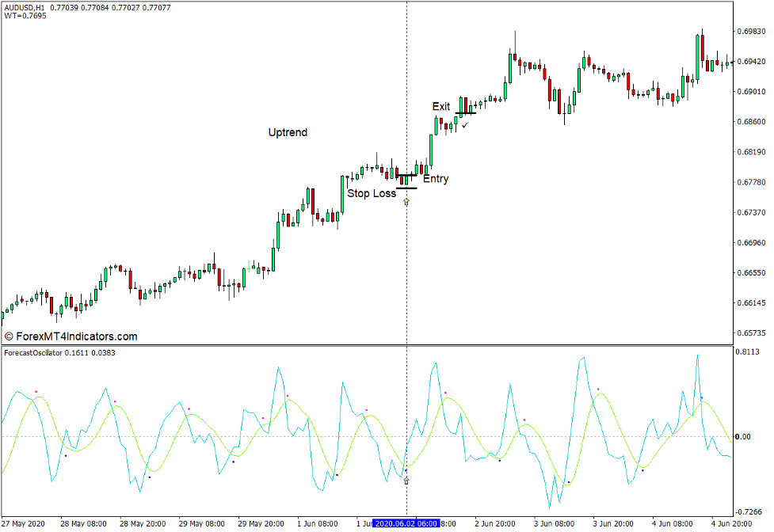Click the Entry annotation text

point(434,179)
